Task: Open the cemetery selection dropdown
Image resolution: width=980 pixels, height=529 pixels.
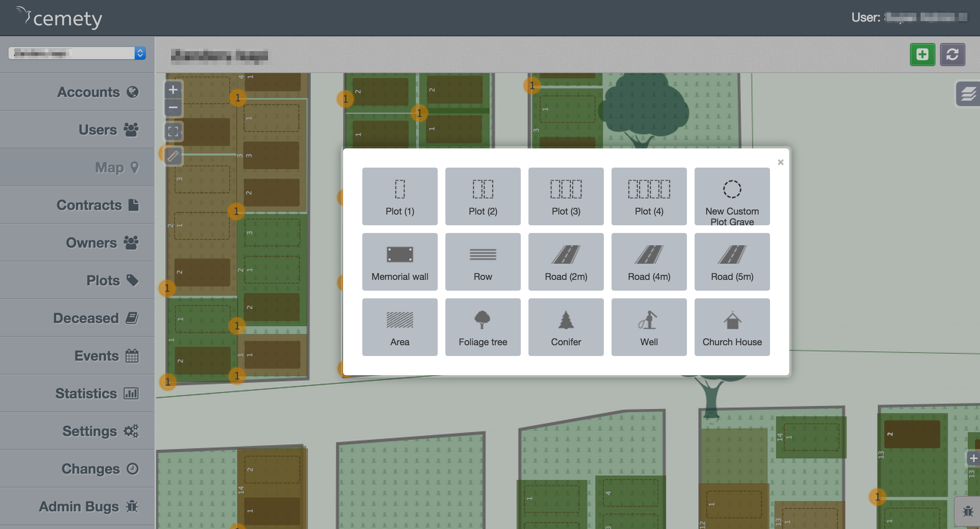Action: [x=77, y=53]
